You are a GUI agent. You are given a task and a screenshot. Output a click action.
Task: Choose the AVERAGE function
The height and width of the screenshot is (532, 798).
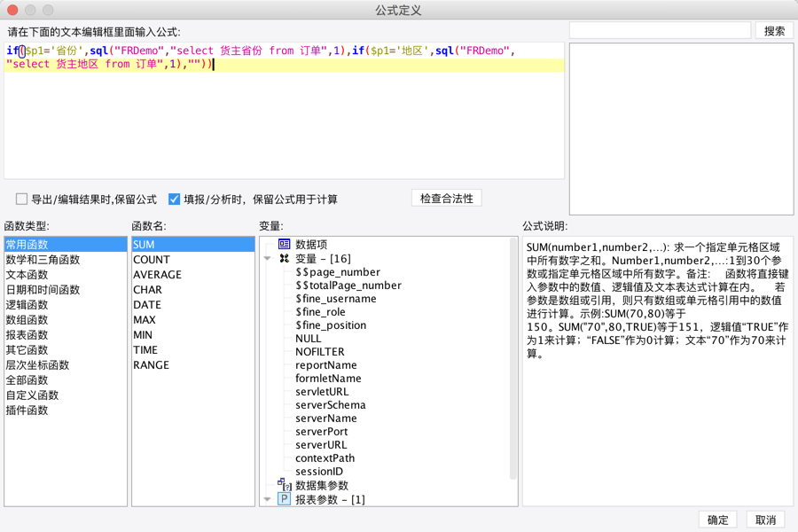click(193, 274)
